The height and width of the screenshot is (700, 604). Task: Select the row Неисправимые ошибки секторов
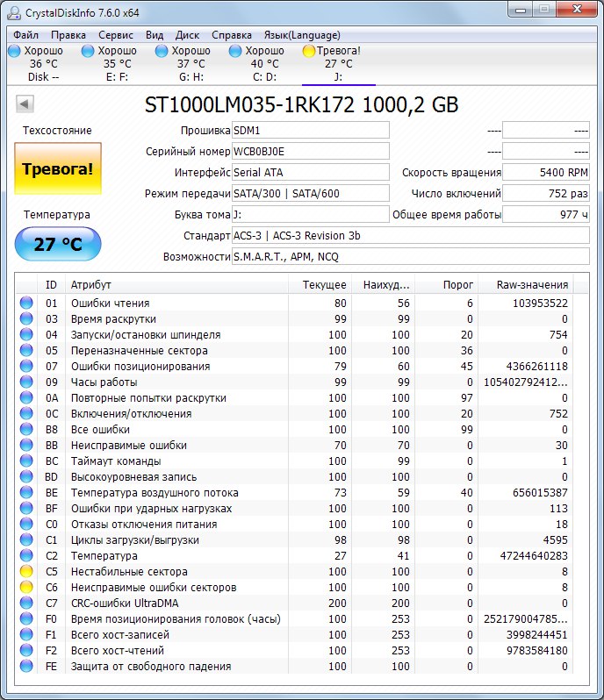coord(295,587)
